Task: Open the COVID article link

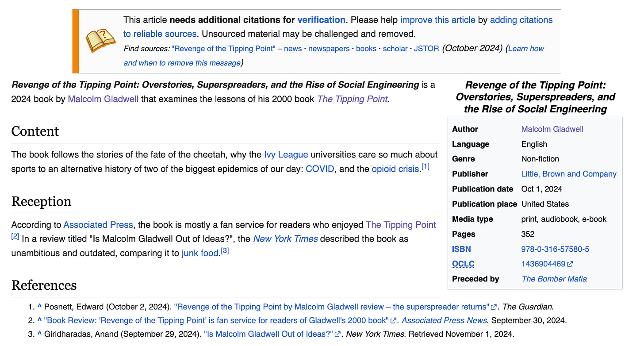Action: pos(320,169)
